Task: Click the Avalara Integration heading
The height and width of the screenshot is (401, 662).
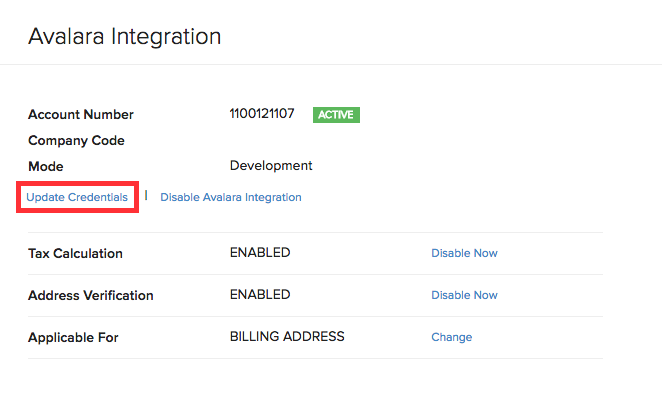Action: pyautogui.click(x=125, y=36)
